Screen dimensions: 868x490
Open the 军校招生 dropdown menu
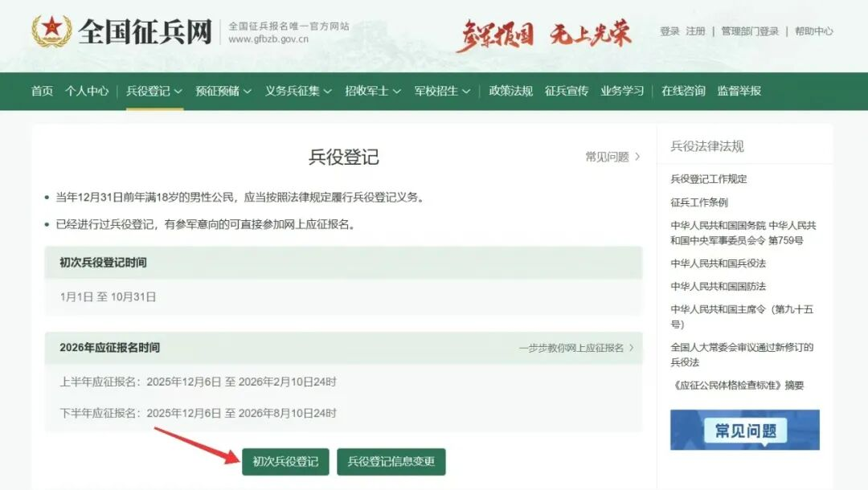[442, 91]
